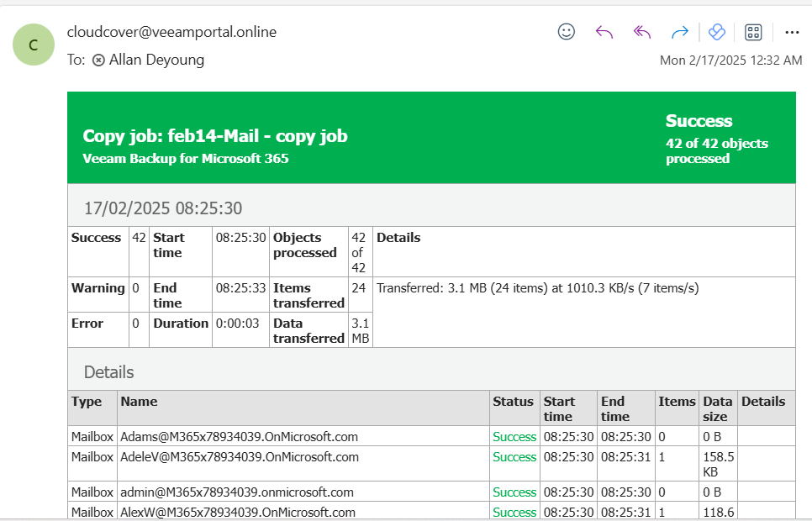Click the Transferred: 3.1 MB (24 items) detail line
The width and height of the screenshot is (812, 521).
[x=537, y=288]
